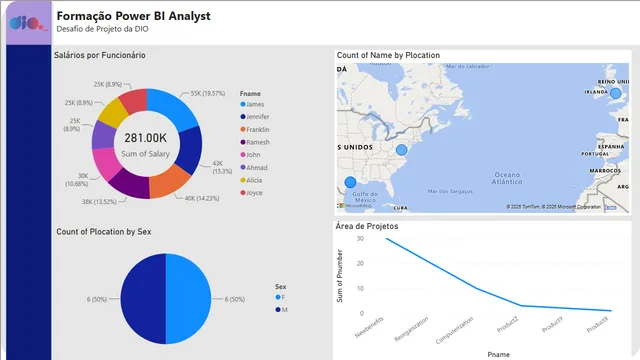Viewport: 640px width, 360px height.
Task: Click the red 25K donut slice
Action: coord(135,100)
